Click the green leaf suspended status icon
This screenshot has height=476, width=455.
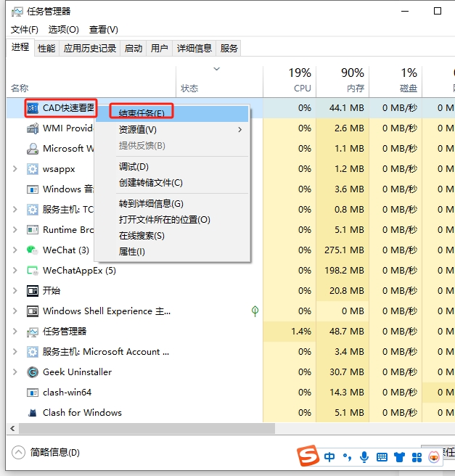(x=255, y=311)
